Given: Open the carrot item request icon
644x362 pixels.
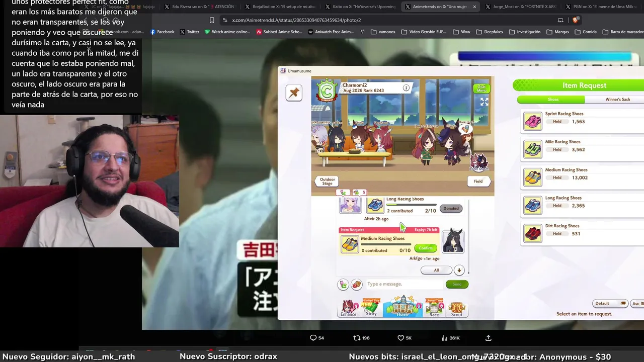Looking at the screenshot, I should pos(343,285).
